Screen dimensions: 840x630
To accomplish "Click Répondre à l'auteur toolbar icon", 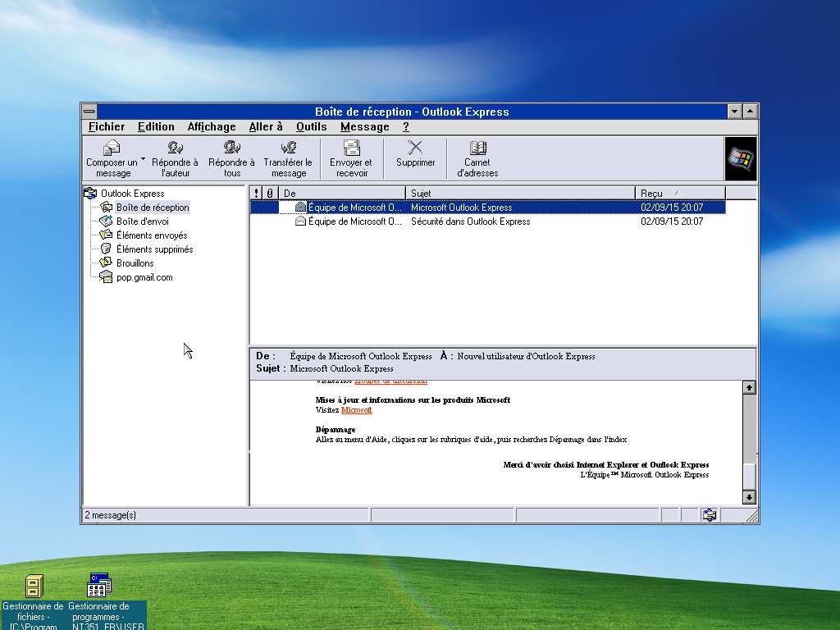I will [x=175, y=148].
